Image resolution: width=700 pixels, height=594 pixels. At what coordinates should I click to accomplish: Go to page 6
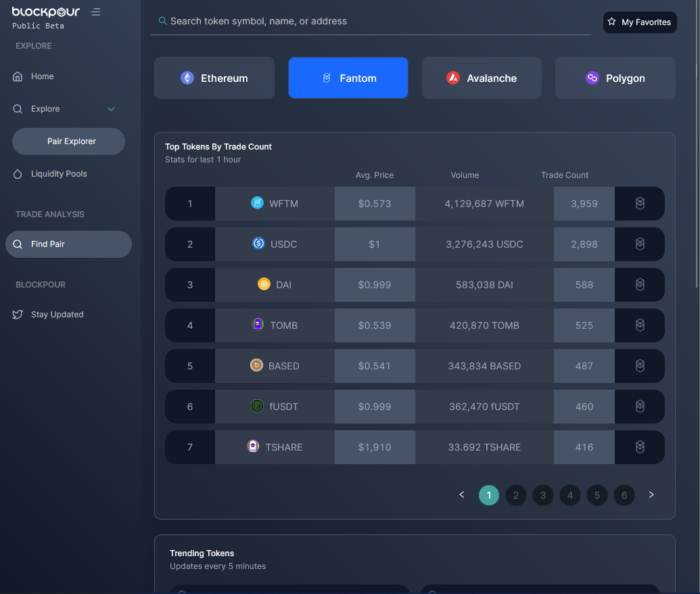point(624,495)
